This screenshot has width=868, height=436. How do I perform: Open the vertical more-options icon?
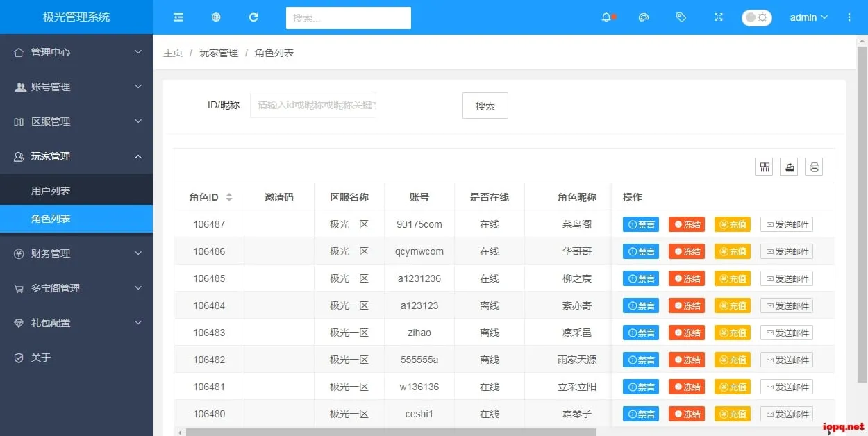coord(849,17)
